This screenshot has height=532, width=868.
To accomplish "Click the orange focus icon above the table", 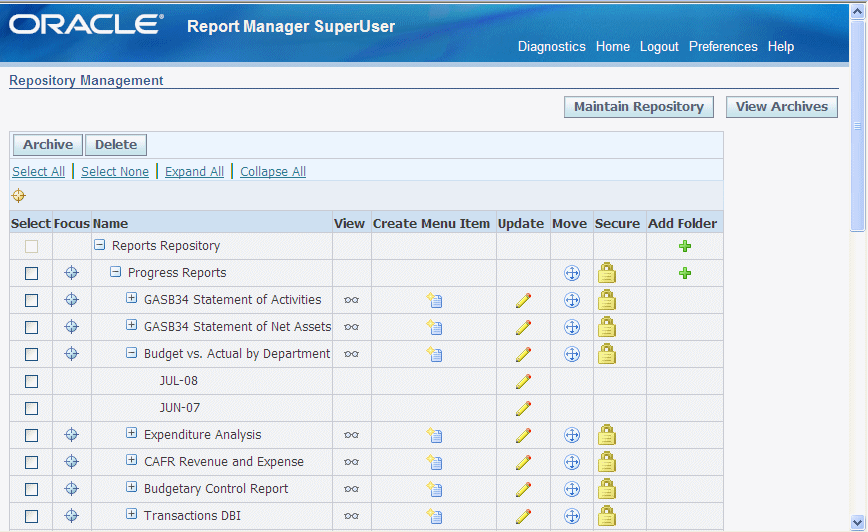I will 19,195.
